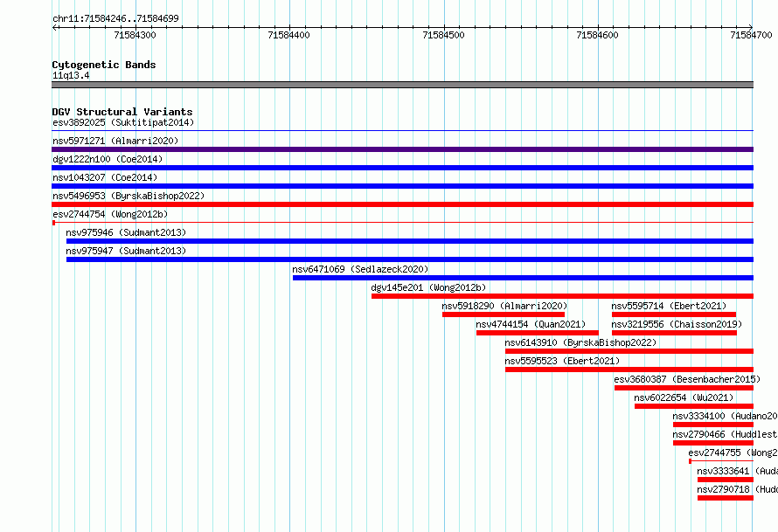The height and width of the screenshot is (532, 778).
Task: Click the DGV Structural Variants track title
Action: 122,112
